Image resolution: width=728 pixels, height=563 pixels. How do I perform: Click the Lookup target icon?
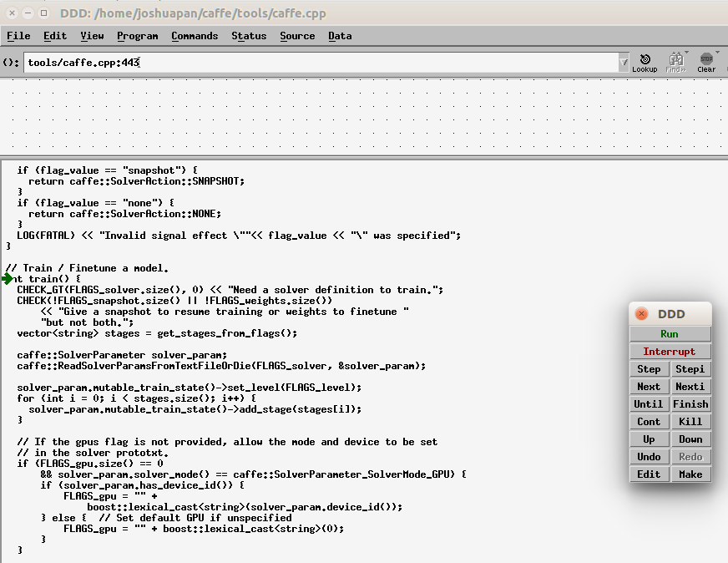point(645,58)
